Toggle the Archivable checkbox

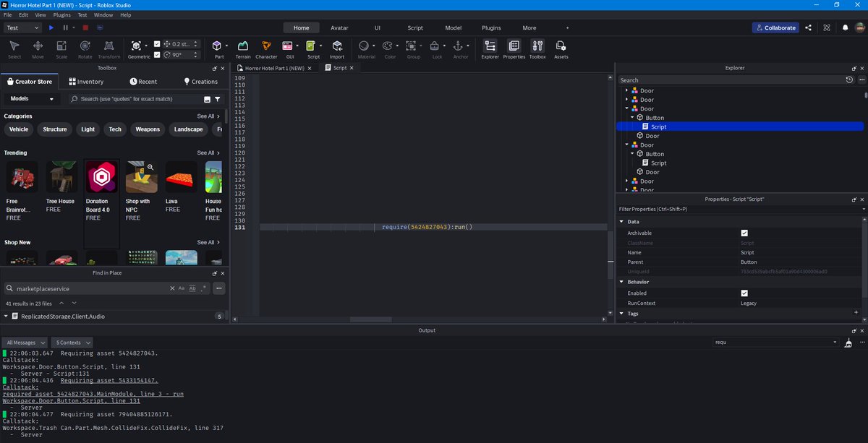(x=744, y=233)
